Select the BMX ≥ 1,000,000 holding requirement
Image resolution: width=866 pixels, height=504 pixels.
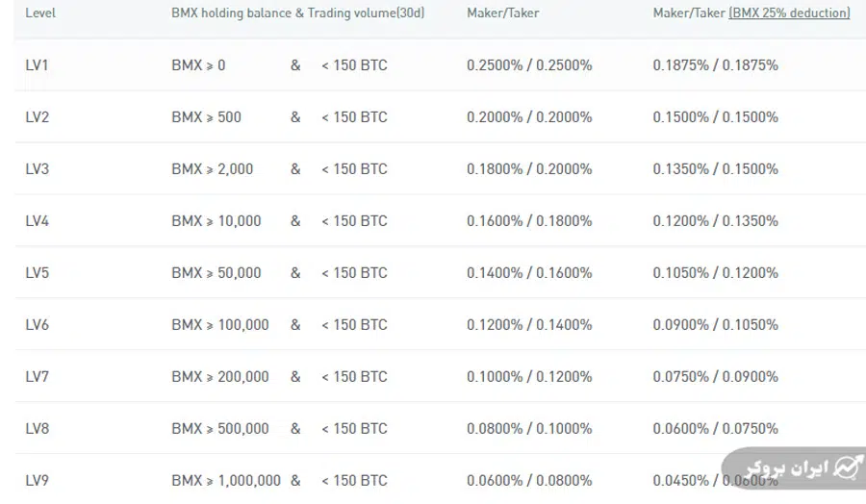226,481
